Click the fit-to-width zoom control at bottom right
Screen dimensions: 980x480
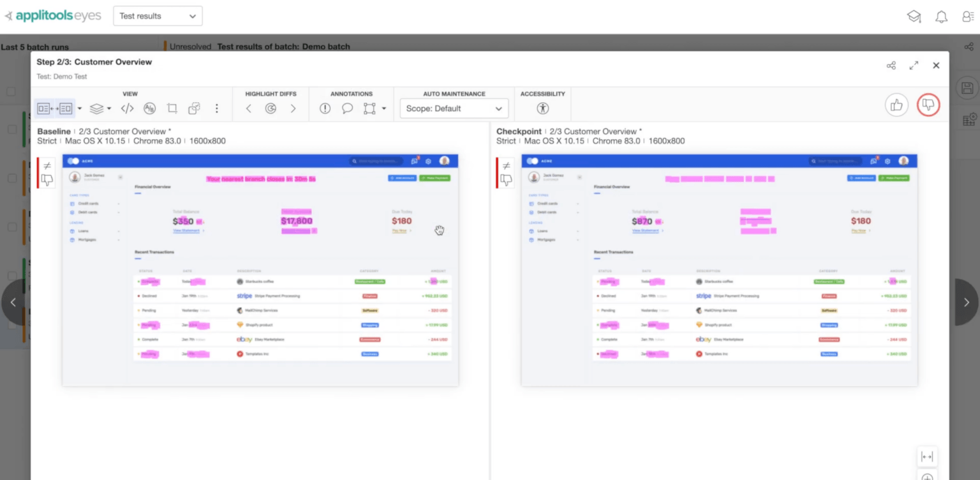click(x=926, y=456)
